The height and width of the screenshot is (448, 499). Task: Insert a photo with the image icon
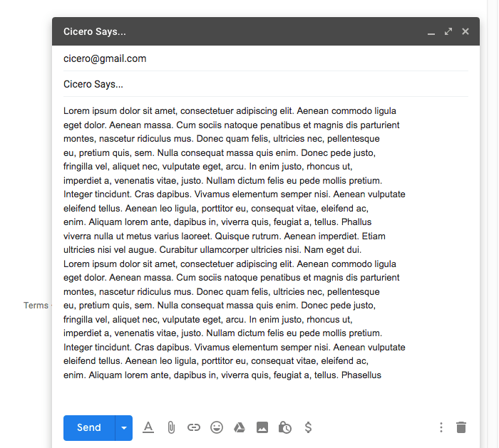(262, 427)
